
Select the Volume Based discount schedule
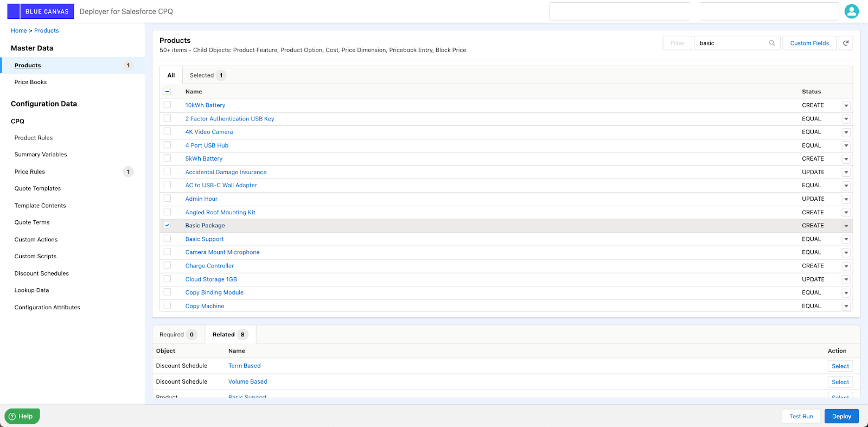(x=840, y=382)
